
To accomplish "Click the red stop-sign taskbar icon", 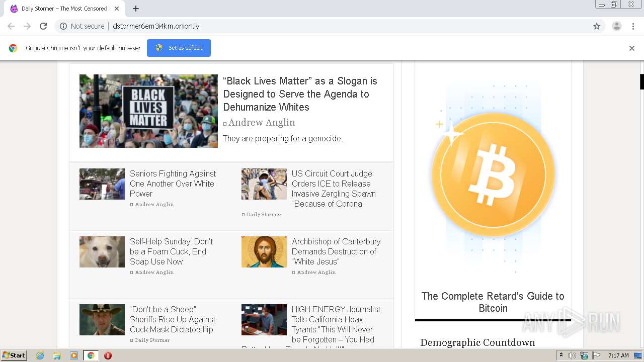I will coord(108,355).
